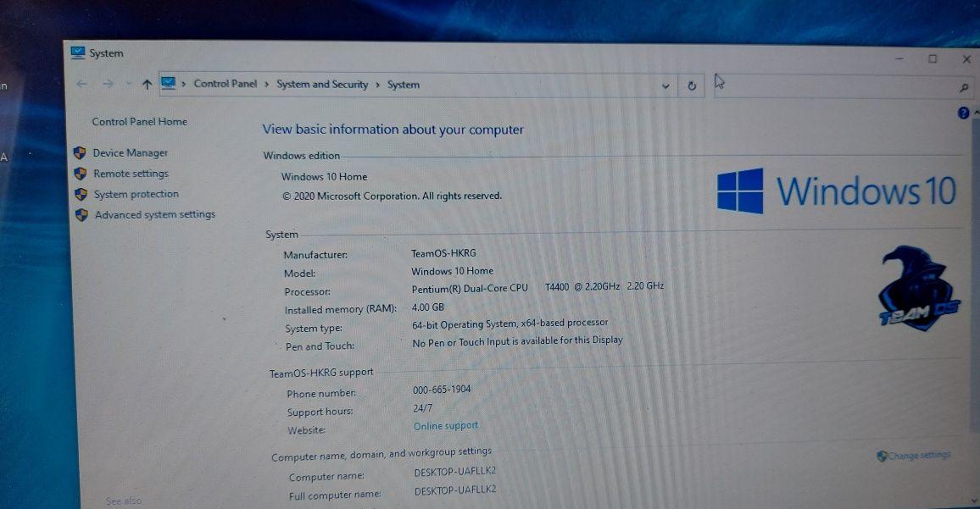Close the System window
Image resolution: width=980 pixels, height=509 pixels.
(x=966, y=59)
